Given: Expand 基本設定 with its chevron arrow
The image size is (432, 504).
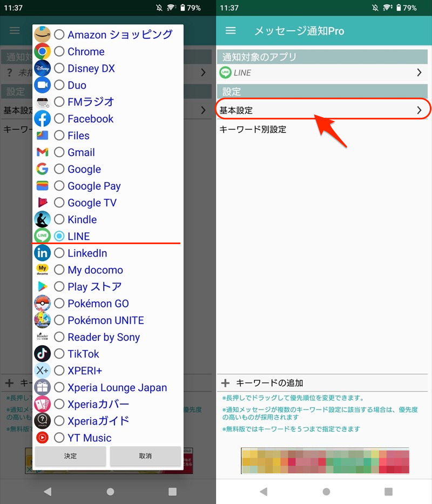Looking at the screenshot, I should [x=419, y=110].
